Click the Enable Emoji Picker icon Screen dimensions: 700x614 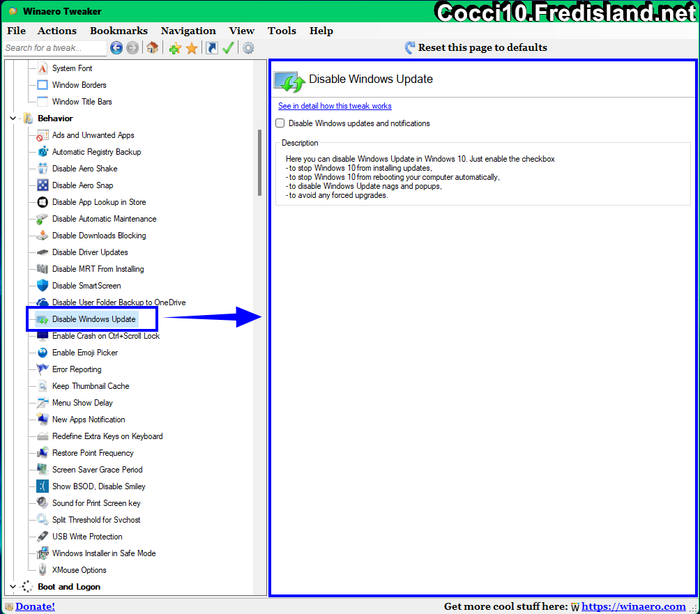[x=43, y=353]
